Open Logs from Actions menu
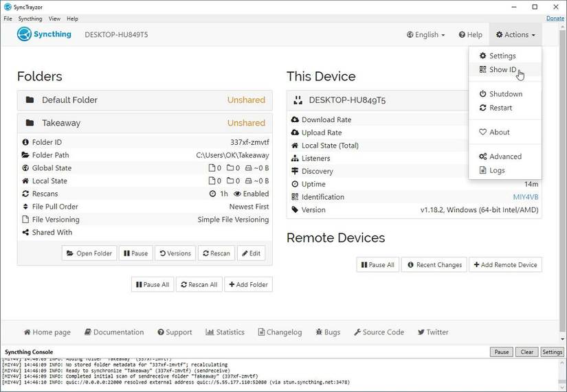Screen dimensions: 567x392 point(505,170)
